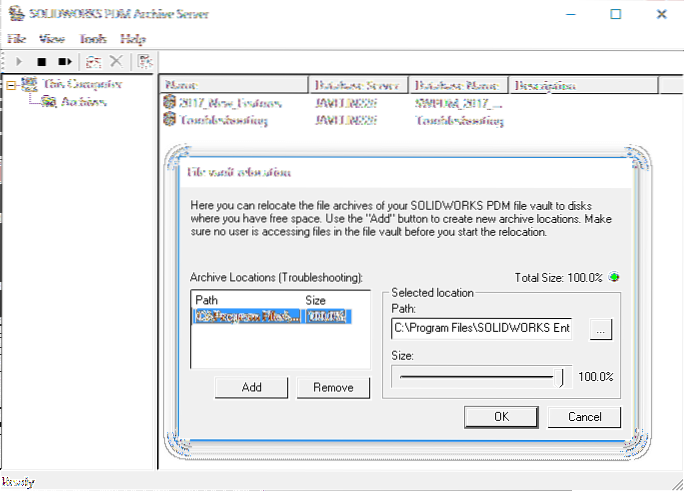Click the Troubleshooting vault icon
The image size is (684, 491).
170,119
